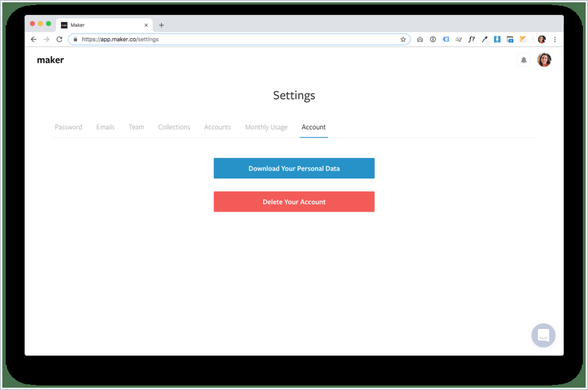Click the circled info extension icon
This screenshot has height=390, width=588.
[433, 39]
